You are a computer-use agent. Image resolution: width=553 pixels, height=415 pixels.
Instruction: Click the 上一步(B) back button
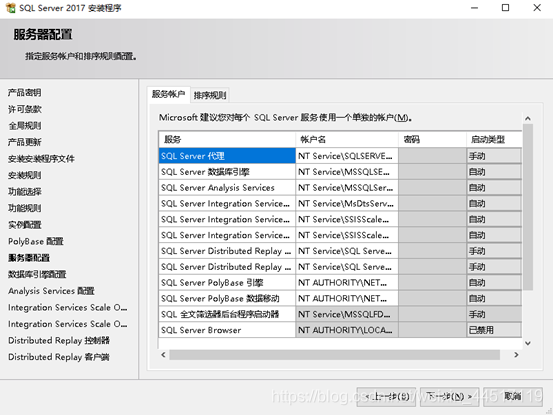[386, 397]
